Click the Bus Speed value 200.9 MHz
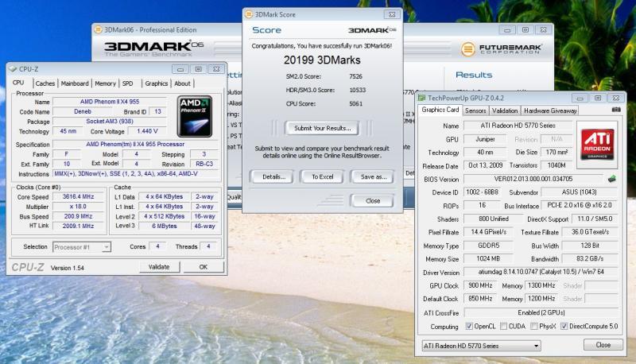The image size is (636, 364). point(78,216)
